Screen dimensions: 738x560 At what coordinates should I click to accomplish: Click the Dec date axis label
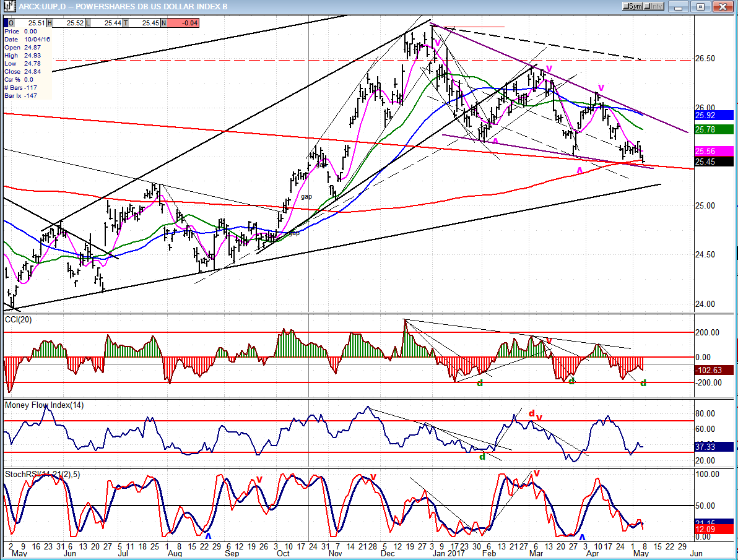point(388,553)
